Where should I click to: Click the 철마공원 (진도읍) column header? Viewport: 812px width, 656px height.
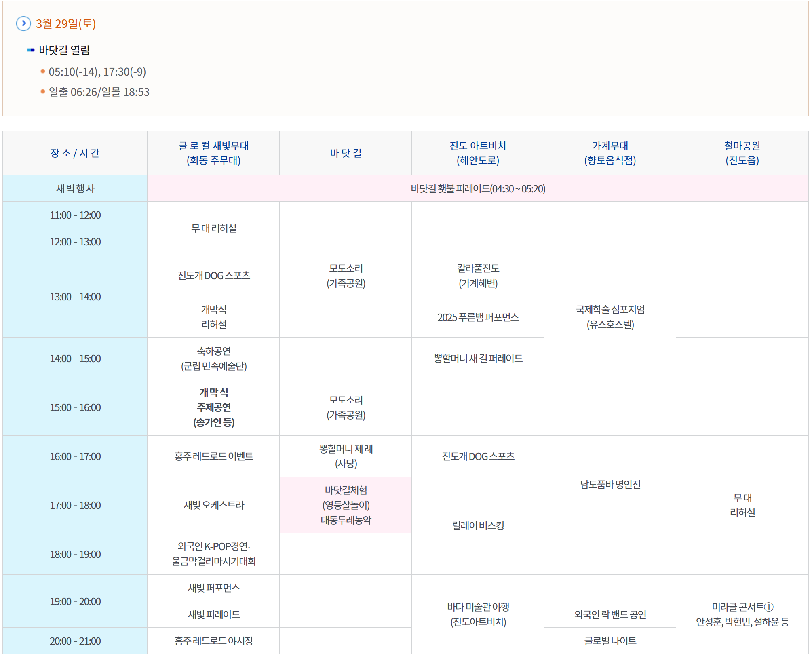coord(742,153)
